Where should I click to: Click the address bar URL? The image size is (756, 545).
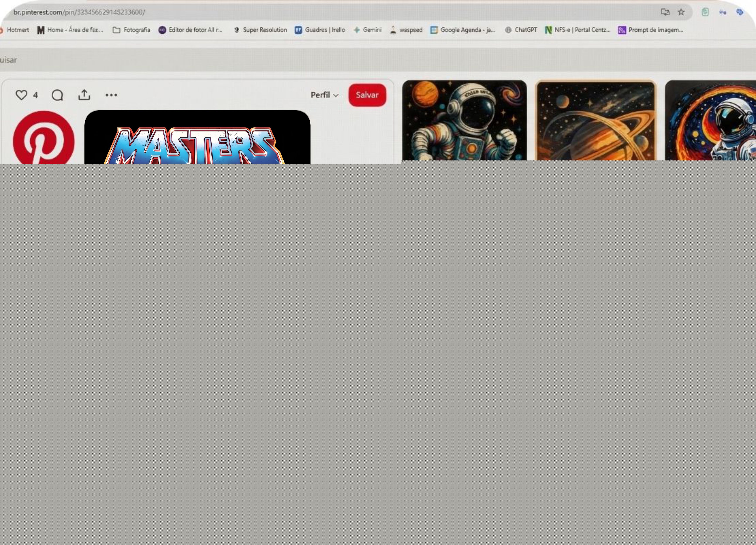(x=79, y=12)
